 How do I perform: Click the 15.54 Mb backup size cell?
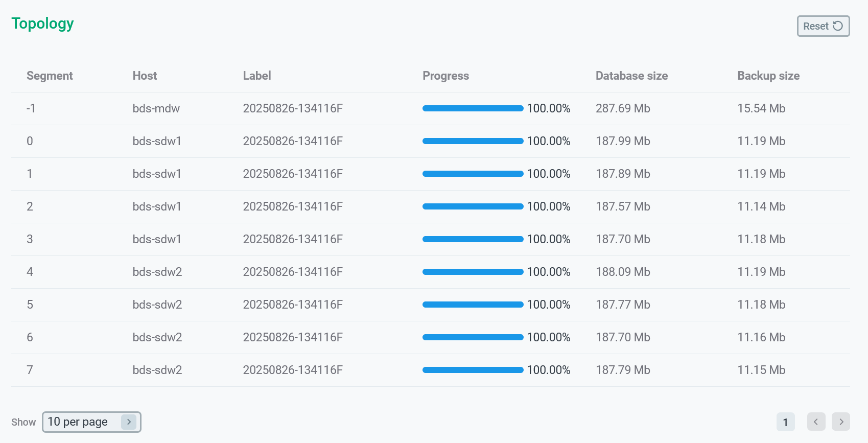click(761, 108)
